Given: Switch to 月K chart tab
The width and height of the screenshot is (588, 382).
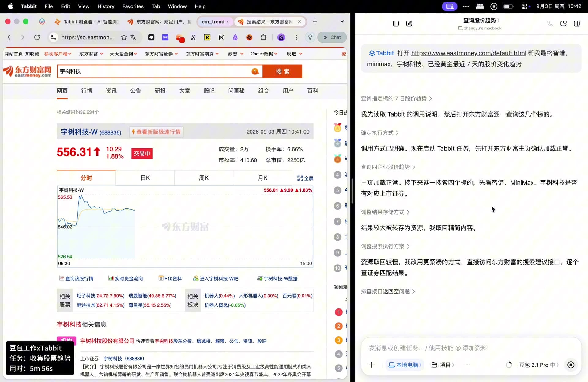Looking at the screenshot, I should tap(262, 178).
